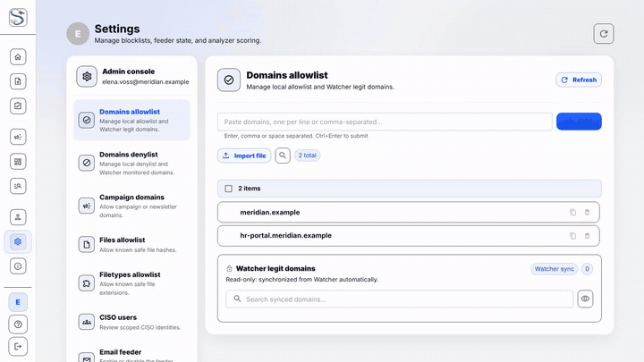The height and width of the screenshot is (362, 644).
Task: Open Campaign domains settings section
Action: tap(131, 206)
